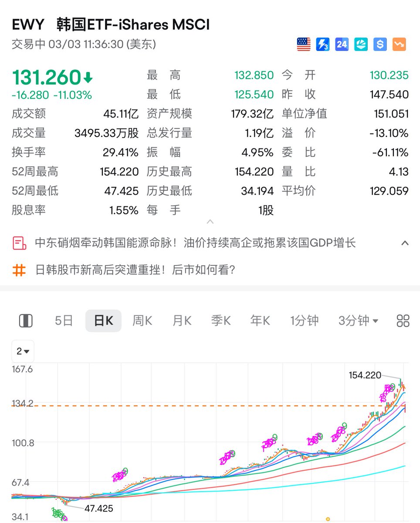Tap the 47.425 low label on chart
This screenshot has width=420, height=523.
point(99,509)
